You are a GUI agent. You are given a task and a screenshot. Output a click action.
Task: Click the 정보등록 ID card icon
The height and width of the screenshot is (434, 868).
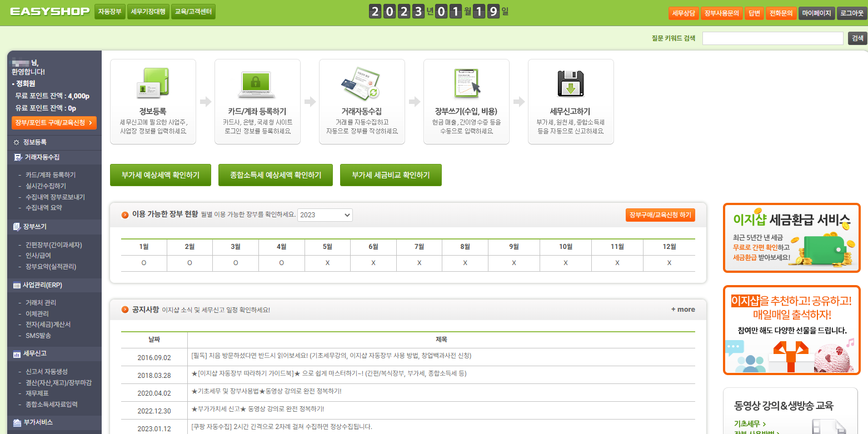(x=153, y=83)
